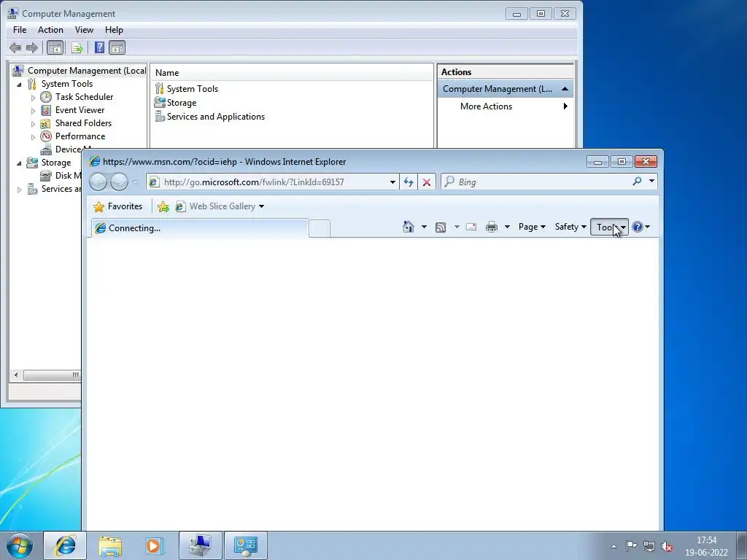Open Print options dropdown arrow
The image size is (747, 560).
click(508, 227)
